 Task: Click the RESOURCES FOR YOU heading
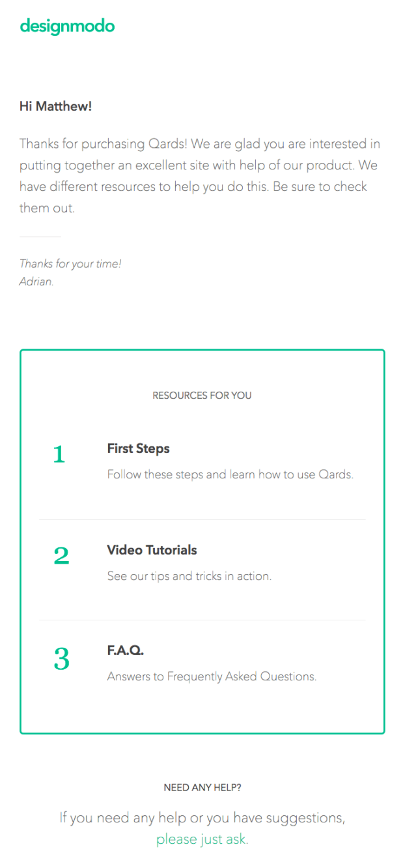pos(202,396)
